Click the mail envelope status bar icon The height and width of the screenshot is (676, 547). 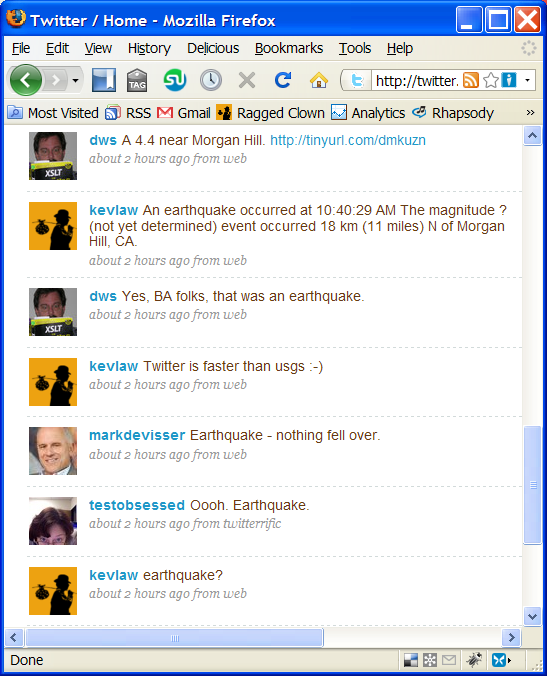(449, 660)
